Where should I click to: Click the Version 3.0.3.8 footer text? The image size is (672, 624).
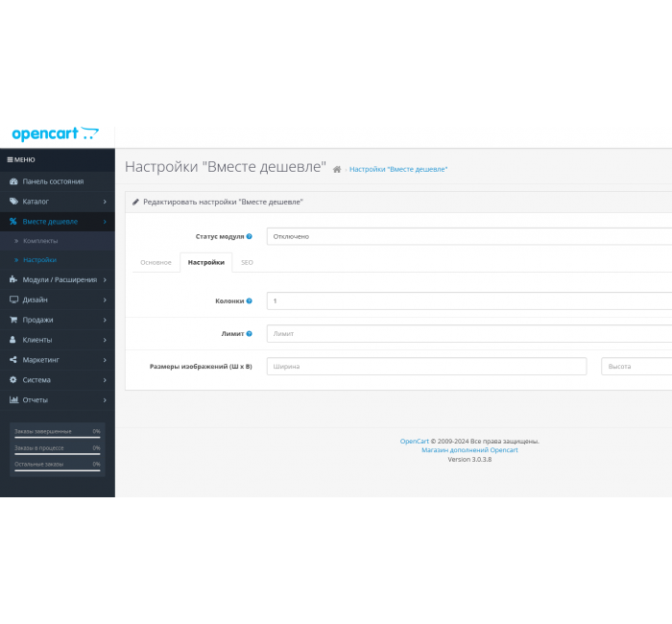point(469,459)
